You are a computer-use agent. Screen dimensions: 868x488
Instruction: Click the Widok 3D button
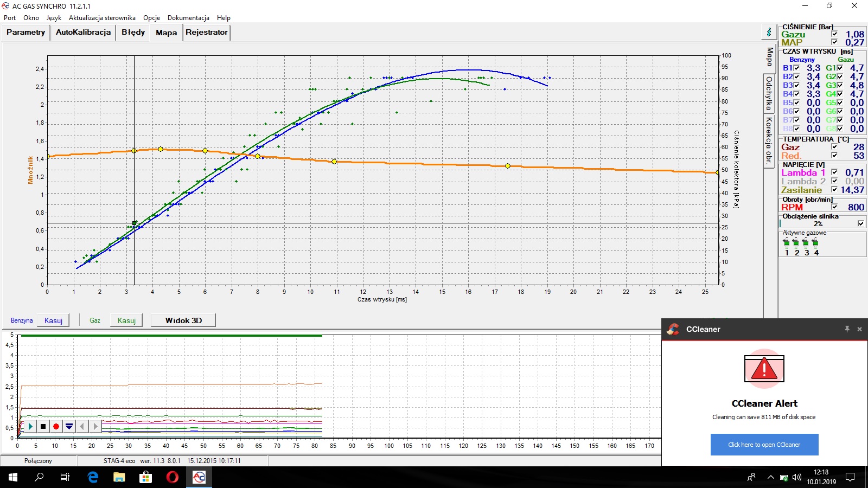[183, 320]
